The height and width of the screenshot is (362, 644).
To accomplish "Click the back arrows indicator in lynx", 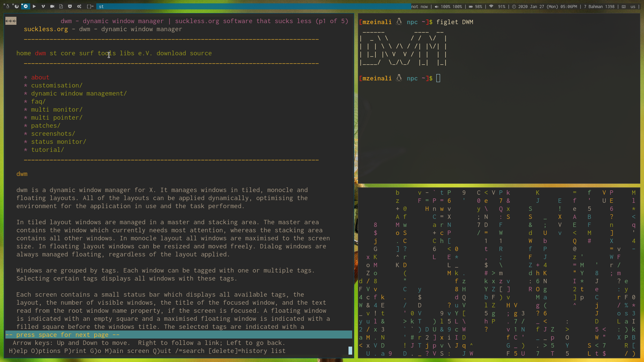I will click(x=11, y=21).
